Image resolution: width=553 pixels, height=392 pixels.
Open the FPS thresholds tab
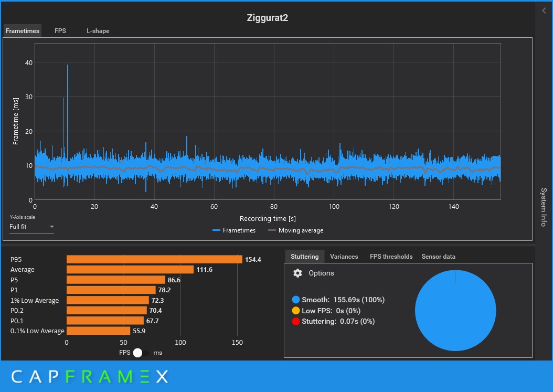click(x=391, y=257)
